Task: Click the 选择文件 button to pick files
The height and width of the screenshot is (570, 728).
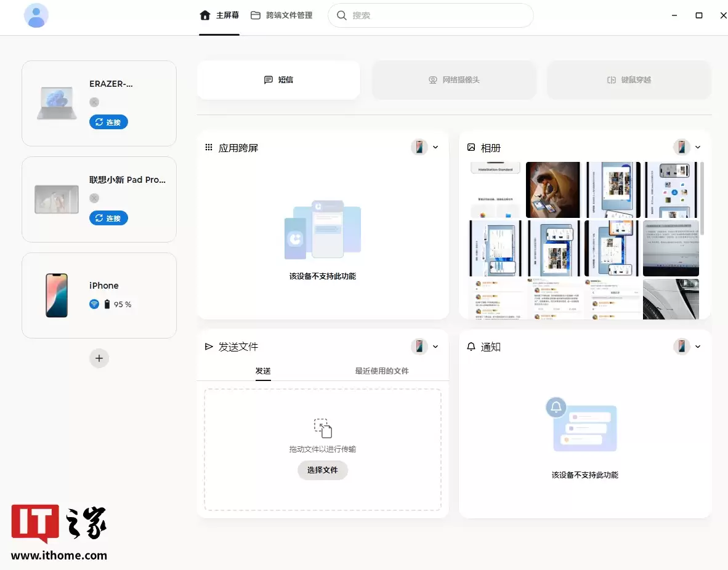Action: coord(322,470)
